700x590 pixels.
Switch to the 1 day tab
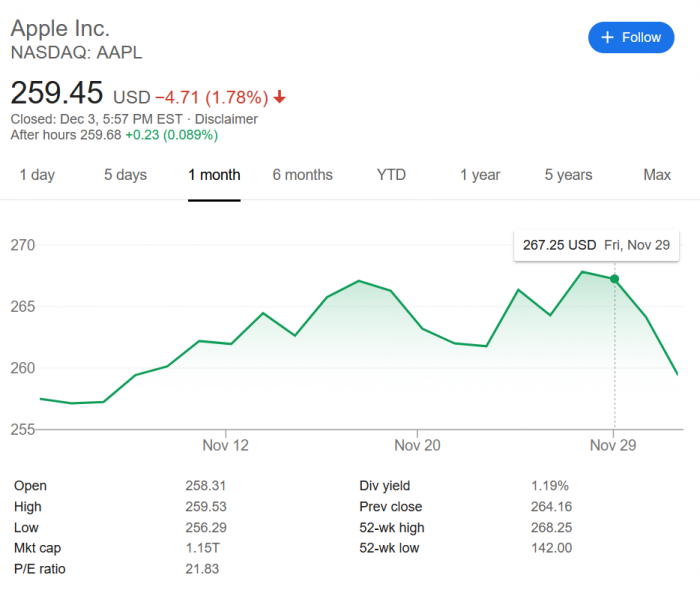coord(37,175)
